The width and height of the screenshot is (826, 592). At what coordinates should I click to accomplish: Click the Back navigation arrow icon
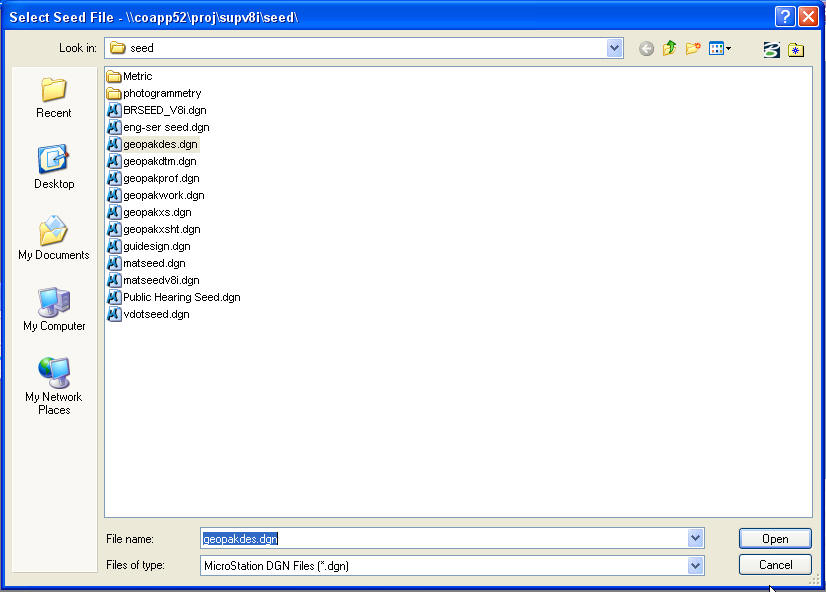pyautogui.click(x=646, y=49)
